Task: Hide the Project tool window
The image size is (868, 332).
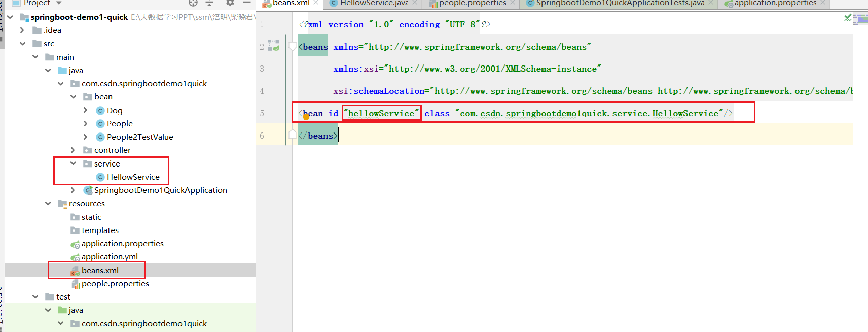Action: pos(247,3)
